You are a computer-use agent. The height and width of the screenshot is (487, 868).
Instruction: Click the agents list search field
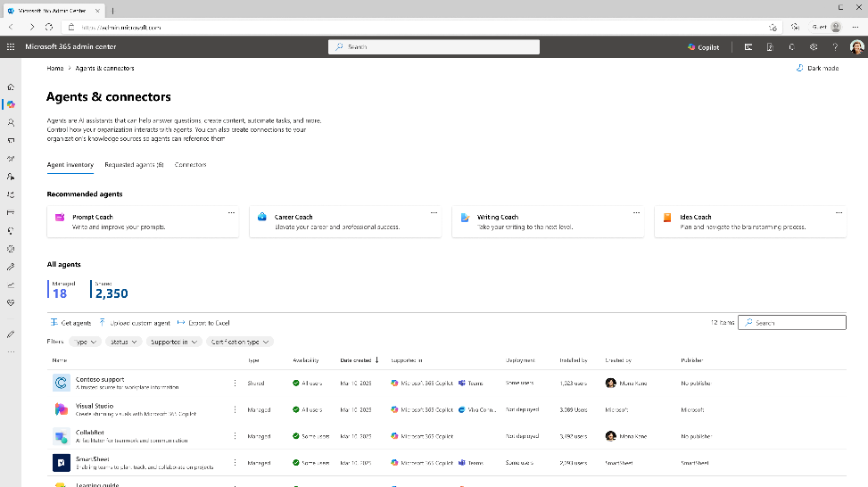point(792,323)
